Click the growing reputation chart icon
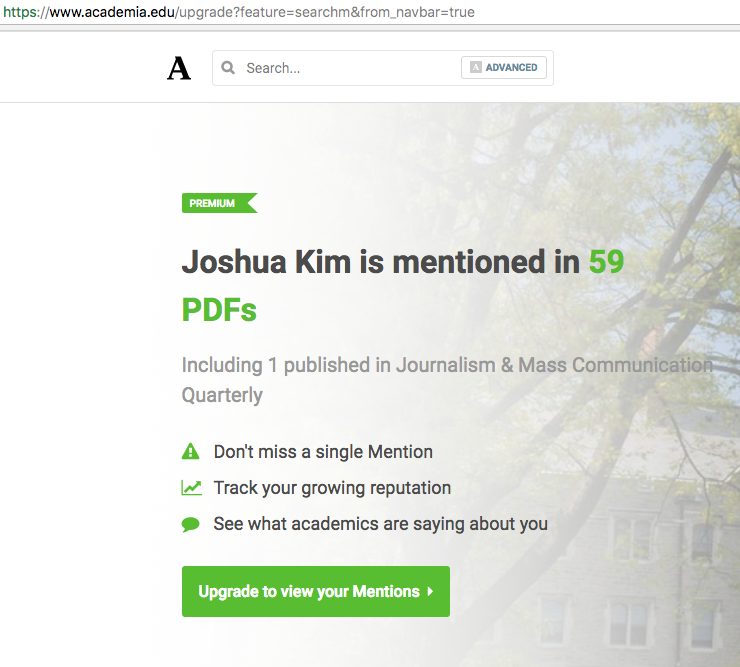This screenshot has height=667, width=740. point(191,488)
